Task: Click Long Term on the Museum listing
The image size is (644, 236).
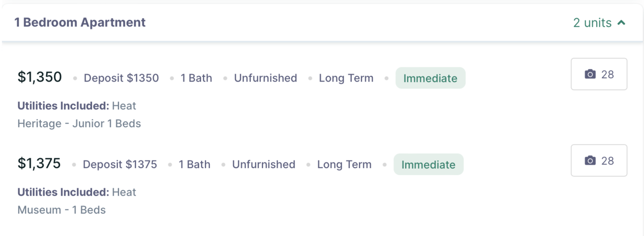Action: pos(344,165)
